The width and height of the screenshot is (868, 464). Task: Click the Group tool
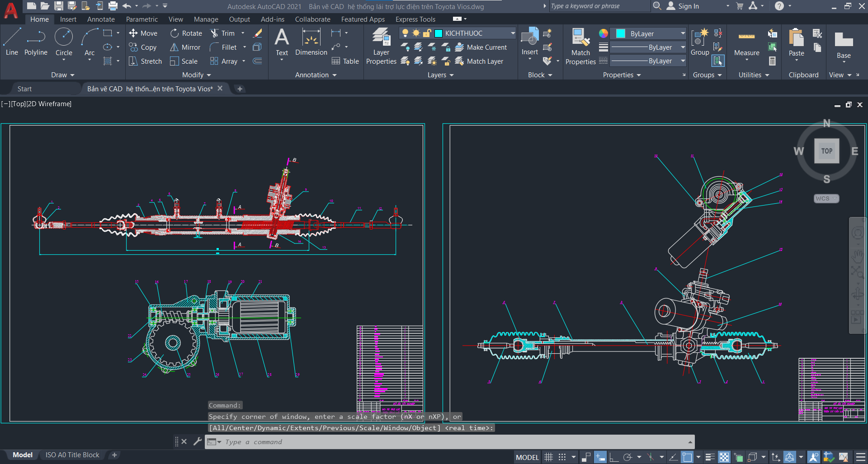tap(699, 42)
